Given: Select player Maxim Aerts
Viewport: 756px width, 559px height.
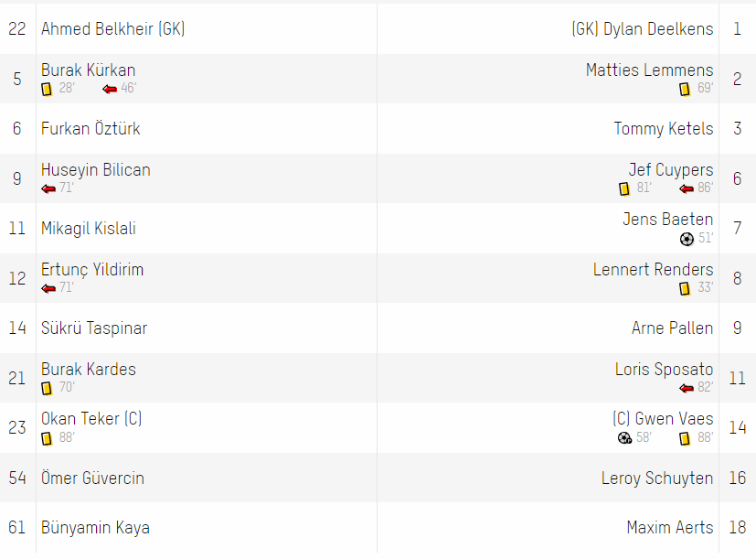Looking at the screenshot, I should tap(670, 528).
